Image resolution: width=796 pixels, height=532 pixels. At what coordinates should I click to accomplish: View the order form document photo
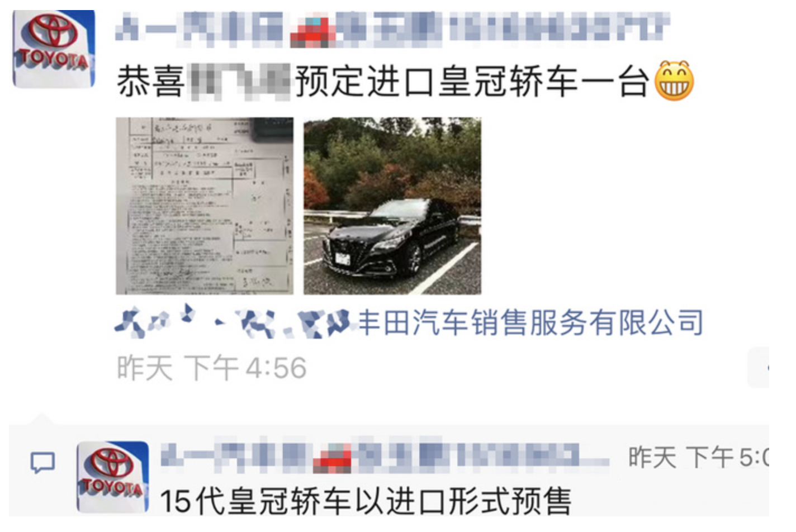(205, 206)
